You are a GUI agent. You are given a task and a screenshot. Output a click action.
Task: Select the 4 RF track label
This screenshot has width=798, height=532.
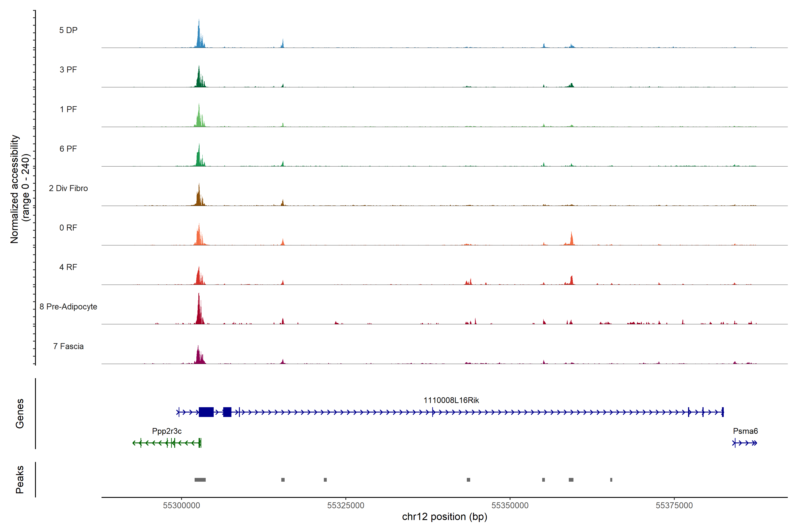pyautogui.click(x=68, y=267)
